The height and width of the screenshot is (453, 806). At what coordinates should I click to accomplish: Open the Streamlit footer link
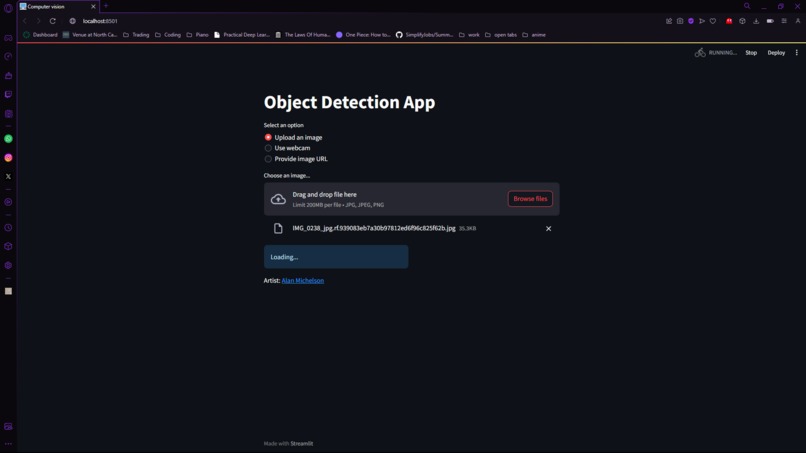(301, 443)
